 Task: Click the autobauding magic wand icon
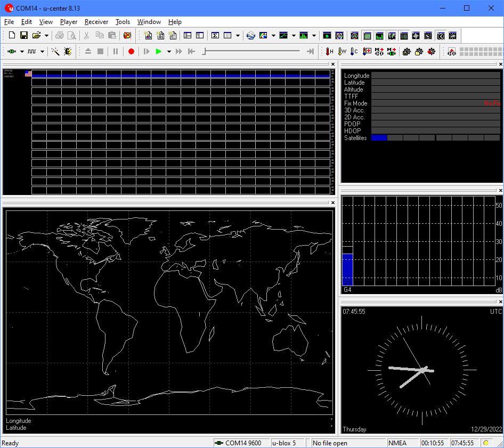pos(55,52)
